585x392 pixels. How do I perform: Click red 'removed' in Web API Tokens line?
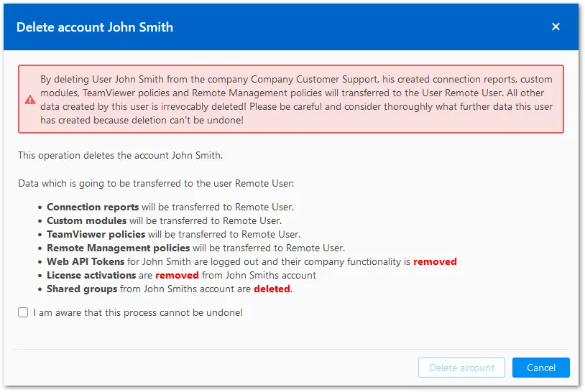tap(435, 261)
